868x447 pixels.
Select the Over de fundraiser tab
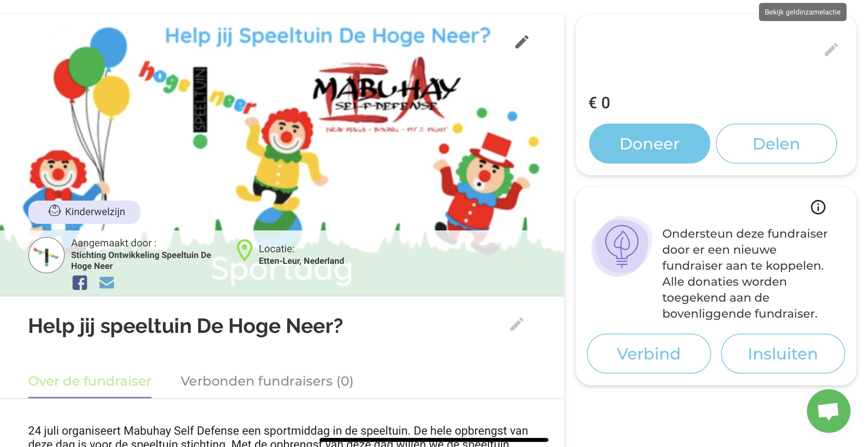pyautogui.click(x=90, y=381)
